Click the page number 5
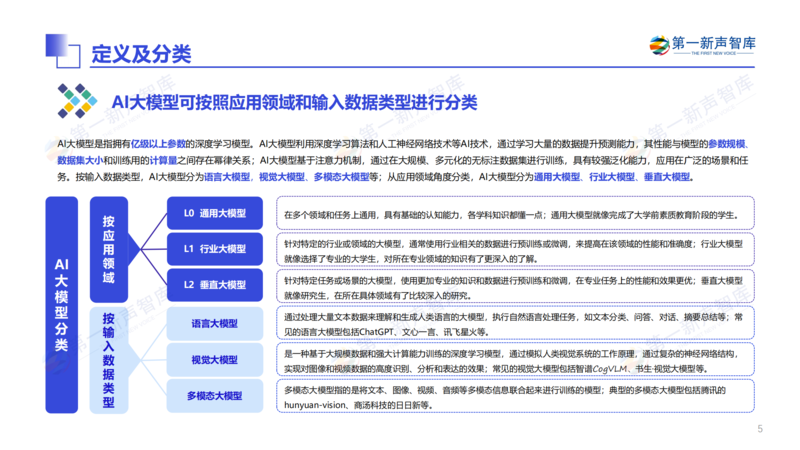This screenshot has width=800, height=450. [x=760, y=429]
